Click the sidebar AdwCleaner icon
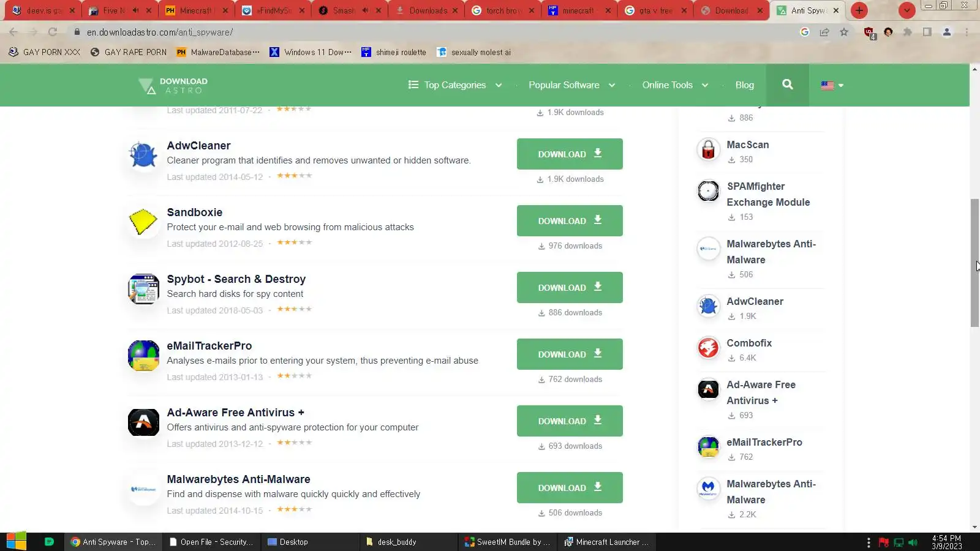The width and height of the screenshot is (980, 551). [708, 306]
